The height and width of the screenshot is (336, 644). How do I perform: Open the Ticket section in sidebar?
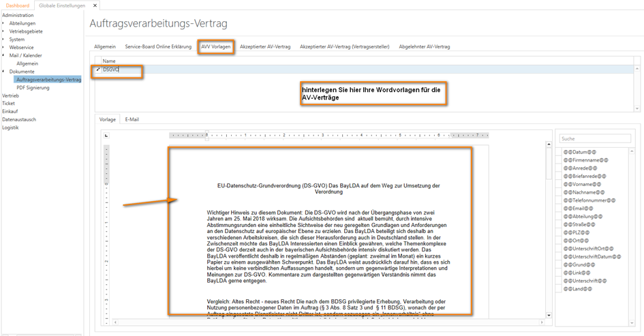(8, 104)
